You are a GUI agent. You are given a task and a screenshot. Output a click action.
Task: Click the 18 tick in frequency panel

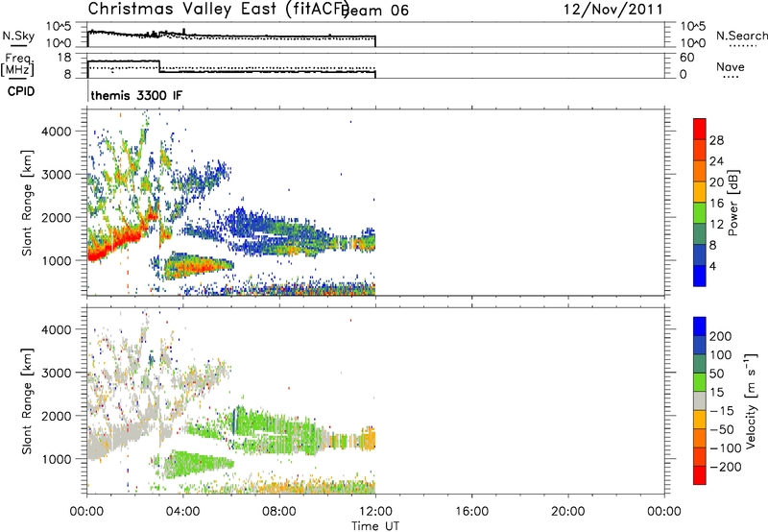[64, 58]
